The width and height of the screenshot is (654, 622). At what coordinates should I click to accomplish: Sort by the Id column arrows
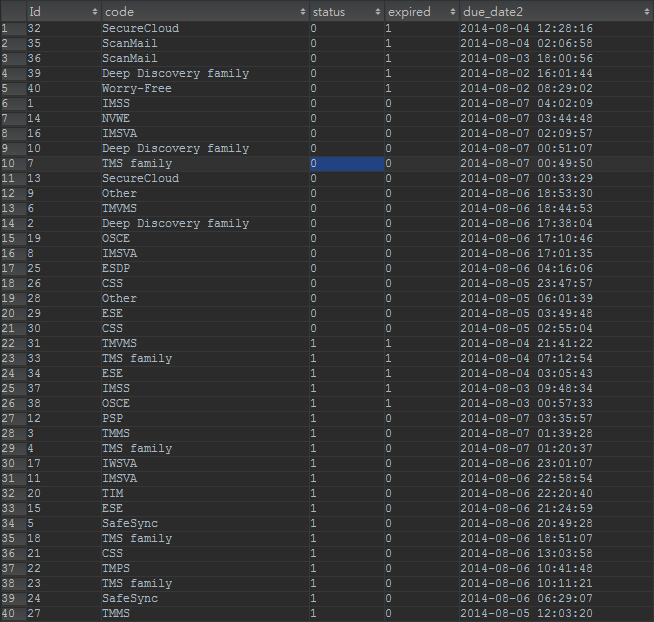click(95, 12)
